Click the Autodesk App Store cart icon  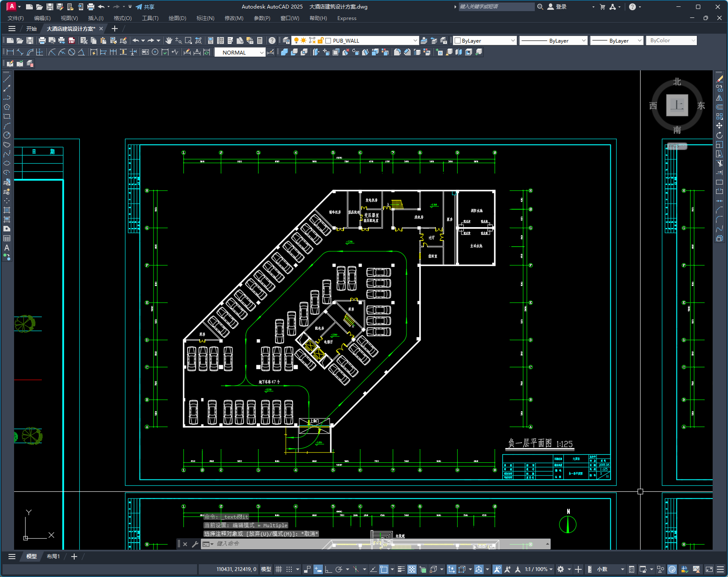tap(603, 7)
